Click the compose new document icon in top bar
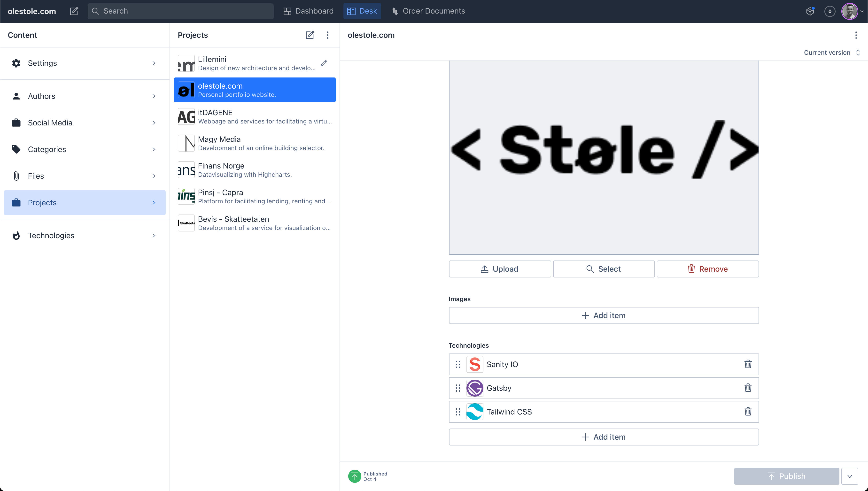 tap(74, 11)
